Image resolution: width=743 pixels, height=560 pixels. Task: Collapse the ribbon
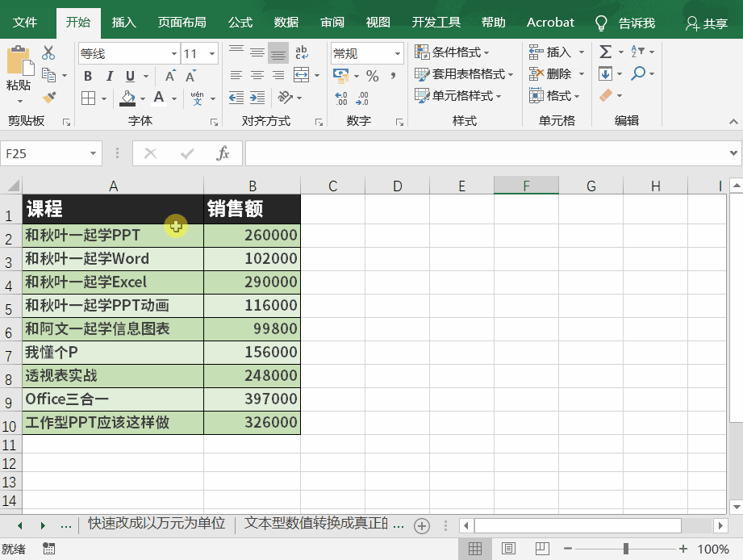733,122
